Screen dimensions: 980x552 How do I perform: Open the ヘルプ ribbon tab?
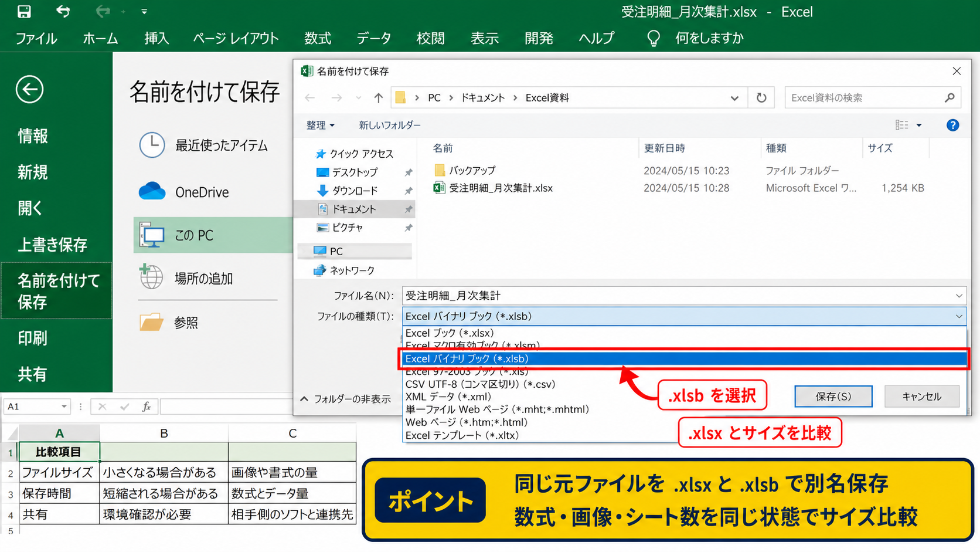596,38
